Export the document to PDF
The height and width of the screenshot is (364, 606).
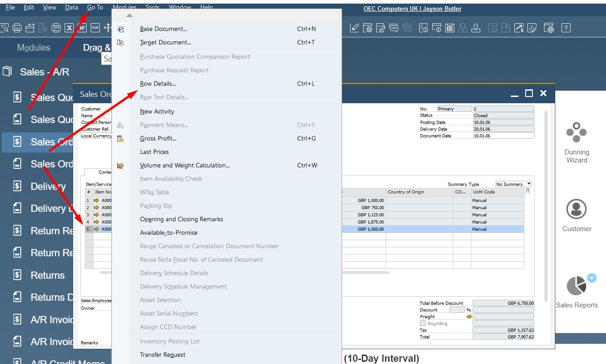(95, 27)
